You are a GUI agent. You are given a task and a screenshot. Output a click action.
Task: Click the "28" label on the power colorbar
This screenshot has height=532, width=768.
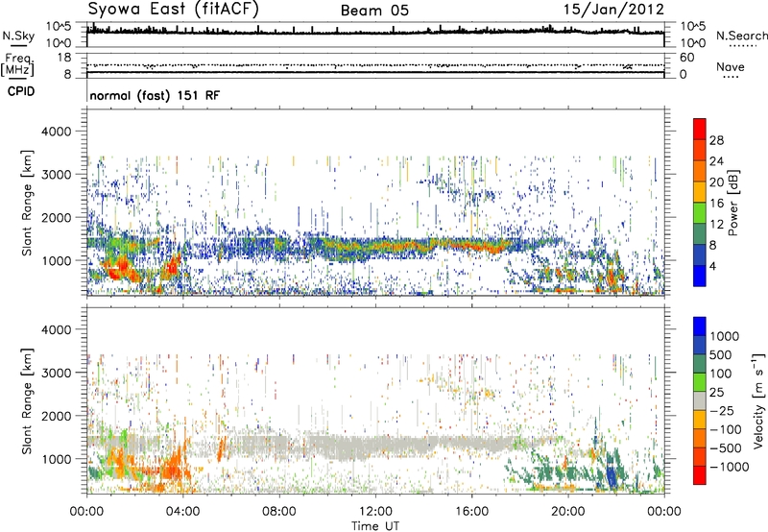[716, 140]
